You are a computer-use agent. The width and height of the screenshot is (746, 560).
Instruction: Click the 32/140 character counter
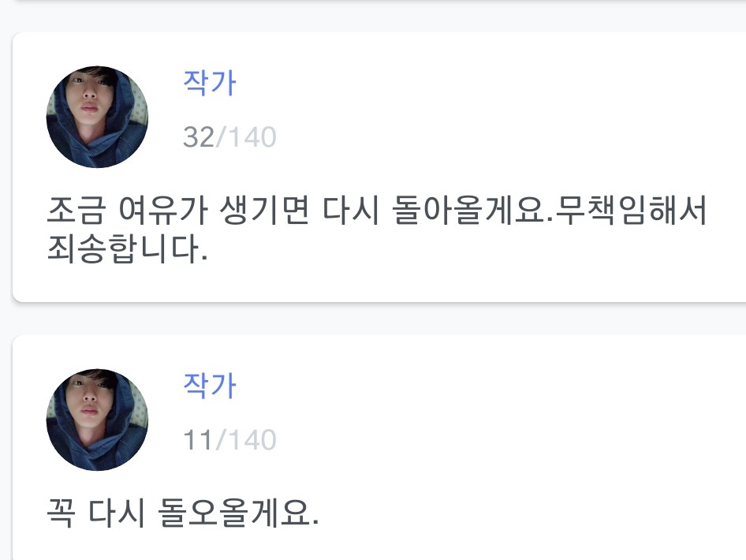tap(229, 137)
